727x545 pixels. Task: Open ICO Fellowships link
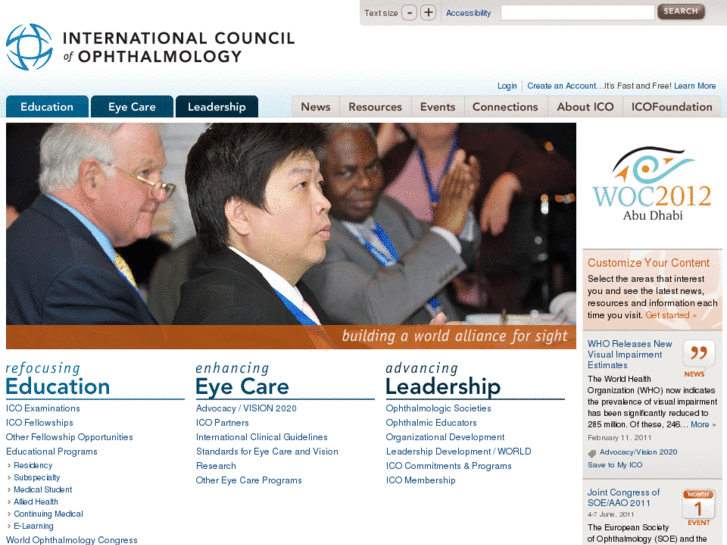(x=39, y=423)
